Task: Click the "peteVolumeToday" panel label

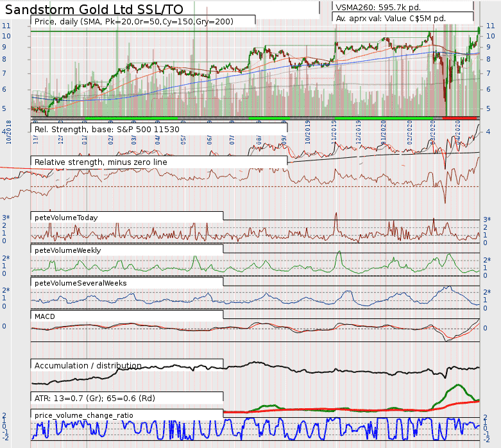Action: point(66,218)
